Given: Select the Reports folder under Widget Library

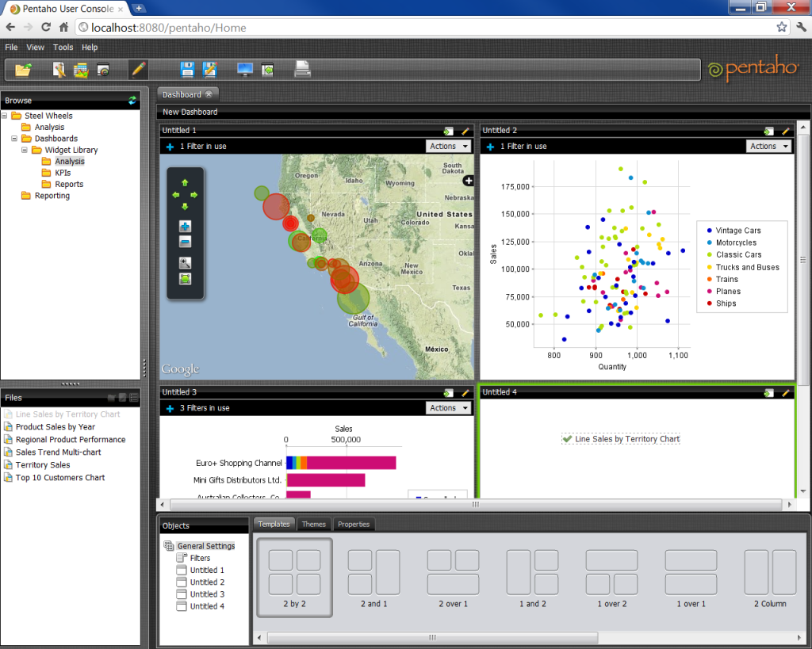Looking at the screenshot, I should (69, 185).
